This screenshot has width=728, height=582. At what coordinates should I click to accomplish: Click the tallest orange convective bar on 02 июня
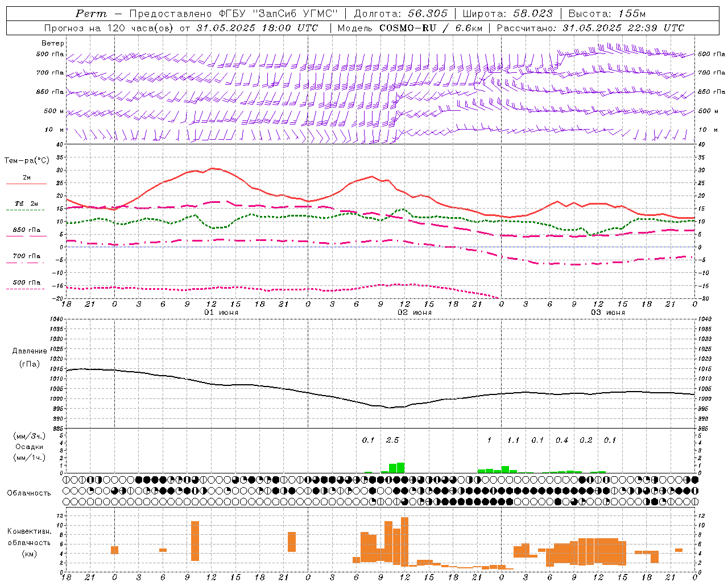point(405,542)
